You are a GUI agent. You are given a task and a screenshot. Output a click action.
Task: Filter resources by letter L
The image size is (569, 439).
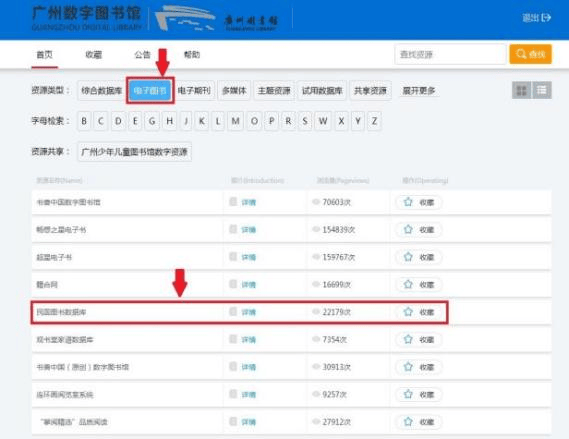(x=218, y=121)
